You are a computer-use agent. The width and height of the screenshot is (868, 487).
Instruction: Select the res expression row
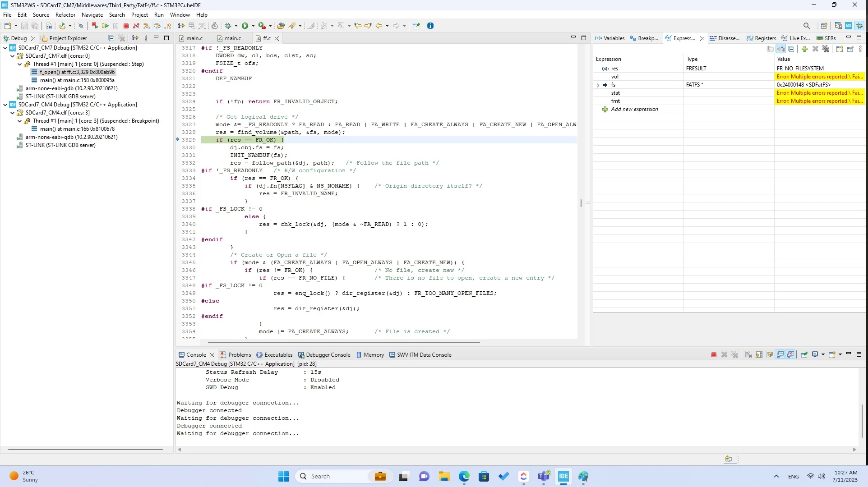728,69
